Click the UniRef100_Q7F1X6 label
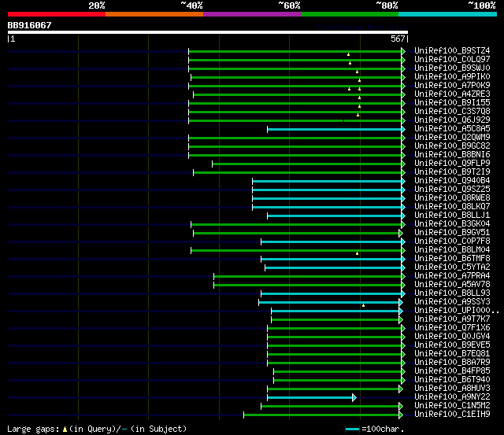 point(452,328)
